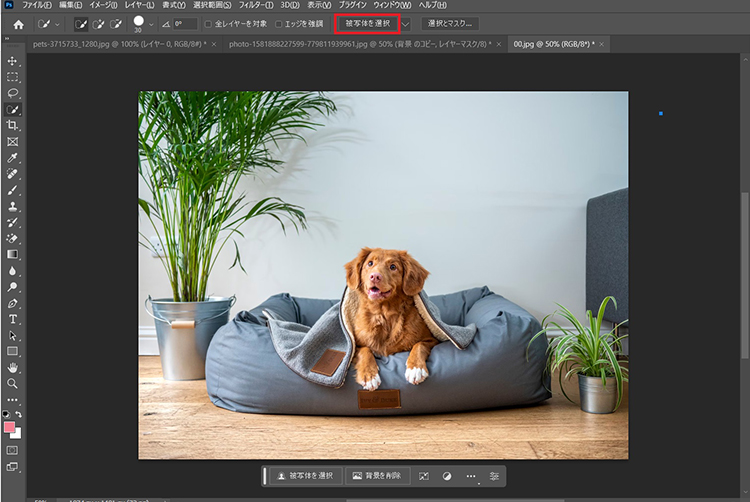Enable エッジを強調 checkbox

click(x=278, y=24)
